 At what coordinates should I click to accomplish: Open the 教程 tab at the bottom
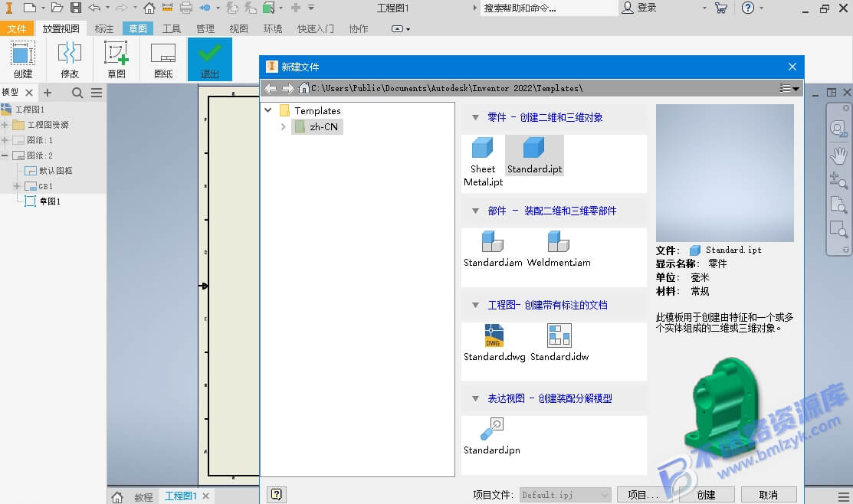pos(143,496)
